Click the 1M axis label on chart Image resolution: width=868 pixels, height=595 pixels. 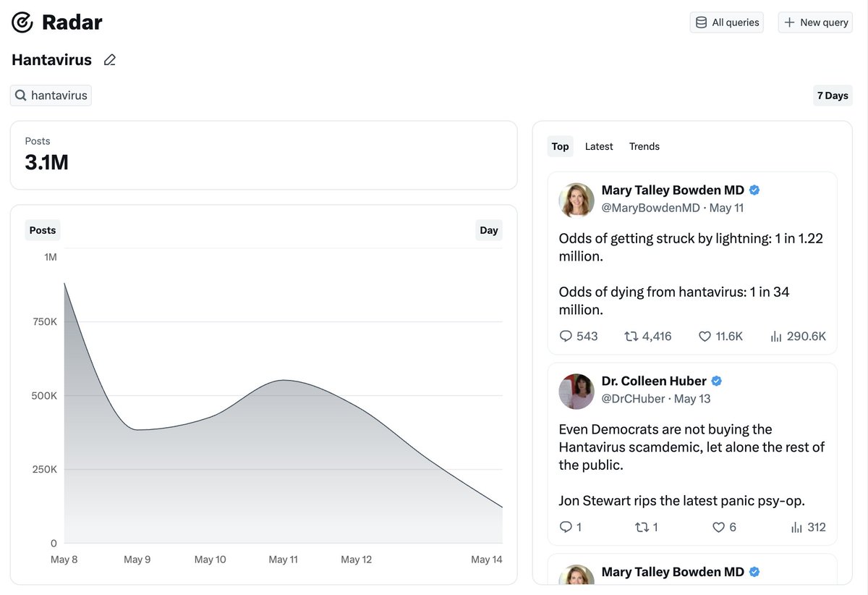[x=51, y=257]
